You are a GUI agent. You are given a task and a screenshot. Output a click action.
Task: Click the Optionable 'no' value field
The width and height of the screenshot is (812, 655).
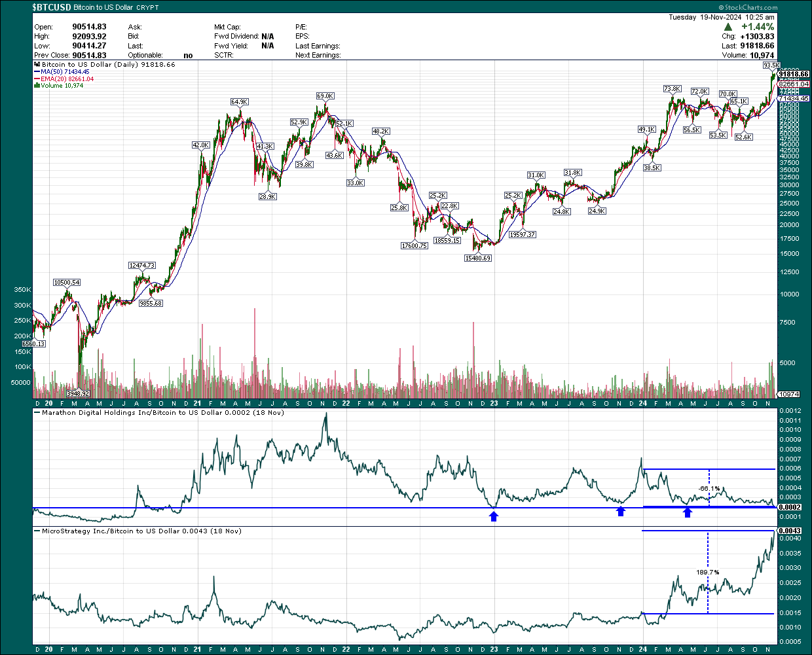188,55
